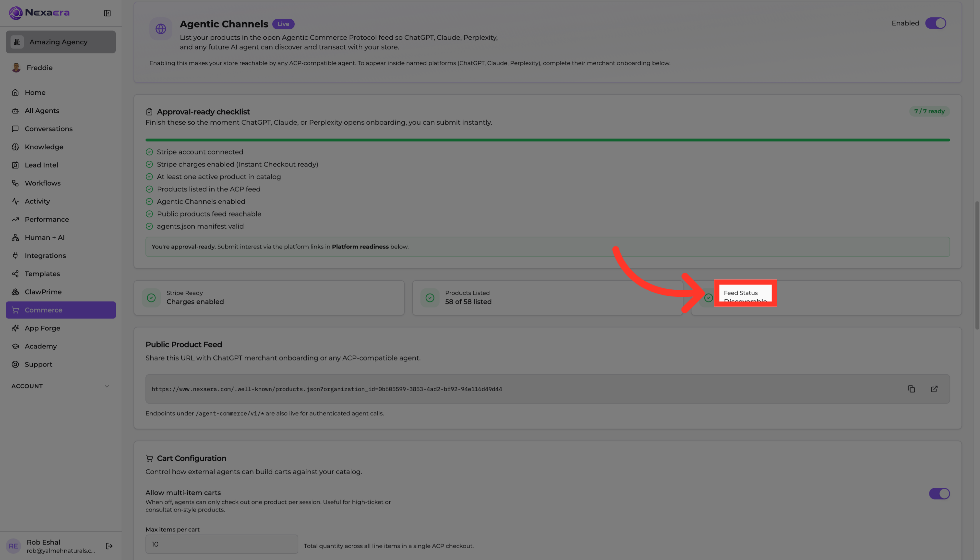The height and width of the screenshot is (560, 980).
Task: Open the Support page
Action: pos(61,364)
